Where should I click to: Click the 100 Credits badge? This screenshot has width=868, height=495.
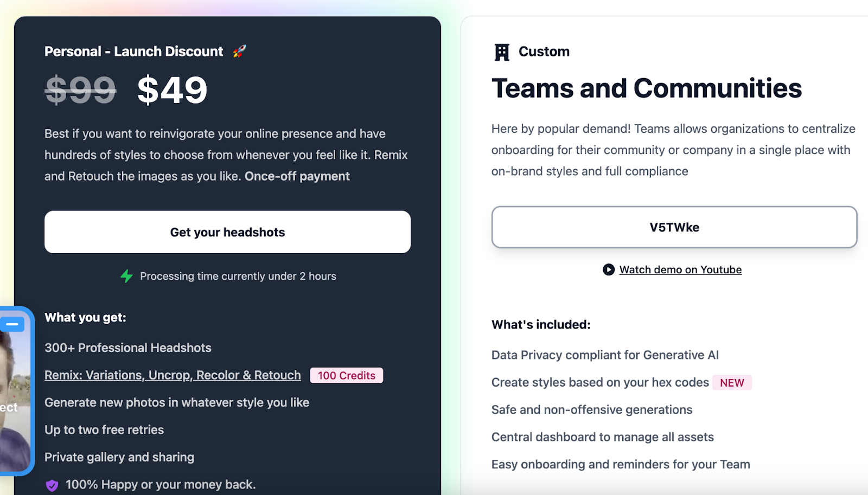(347, 375)
